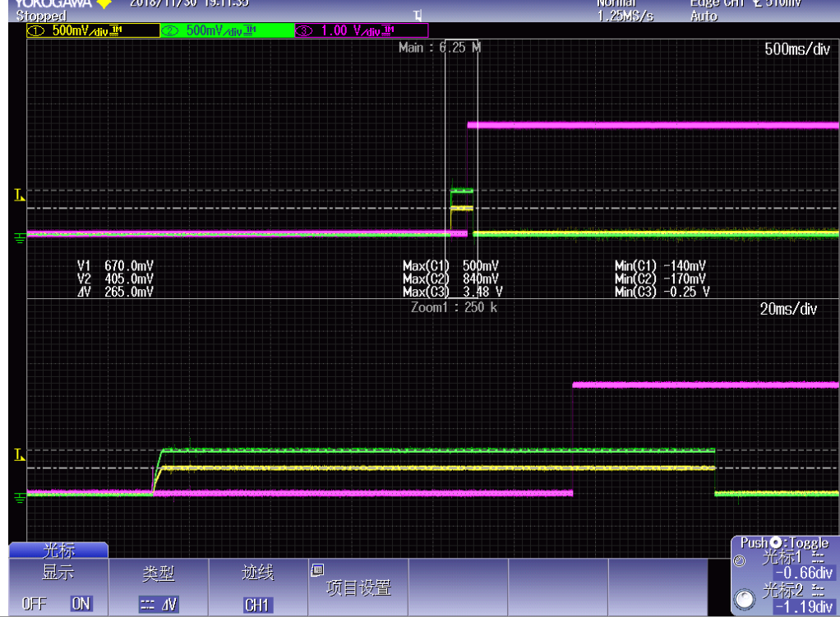Click the green CH2 pulse top in zoom window
Screen dimensions: 840x617
click(438, 450)
